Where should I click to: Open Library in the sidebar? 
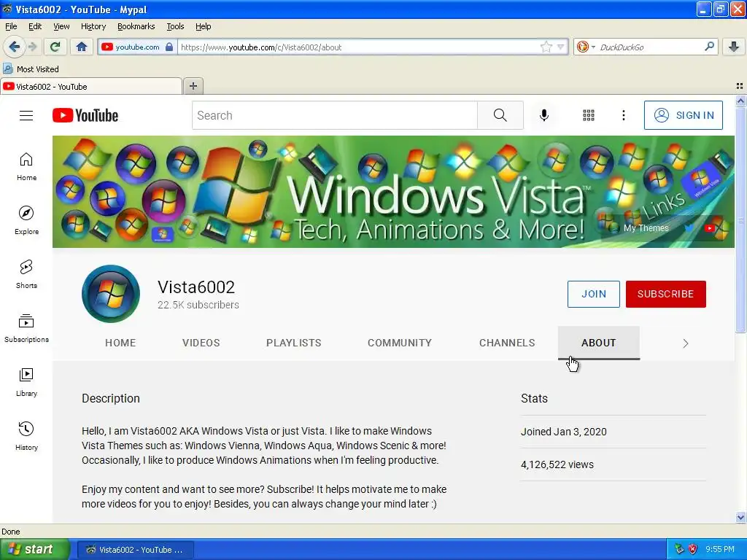click(26, 382)
